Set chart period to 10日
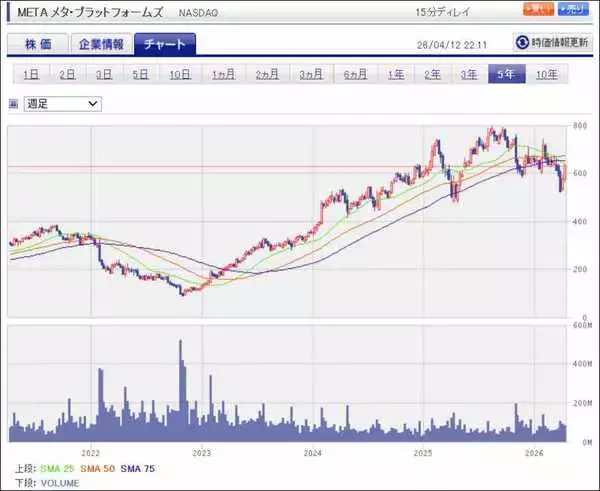Image resolution: width=600 pixels, height=491 pixels. pyautogui.click(x=179, y=75)
